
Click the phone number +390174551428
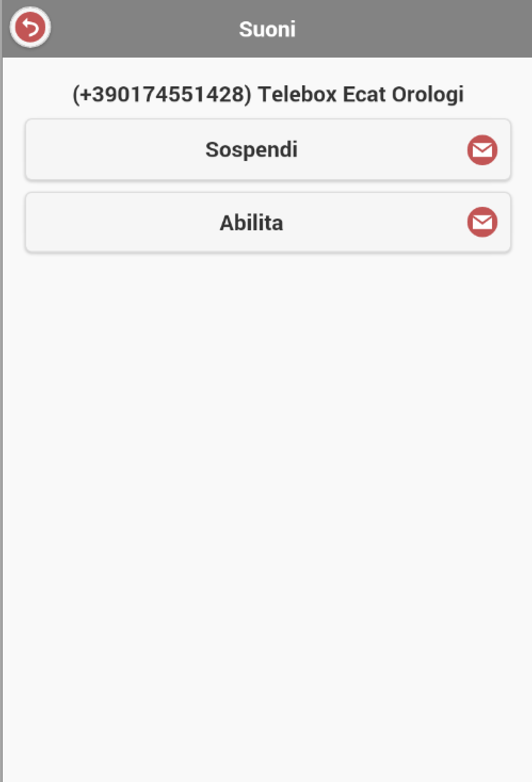coord(162,94)
